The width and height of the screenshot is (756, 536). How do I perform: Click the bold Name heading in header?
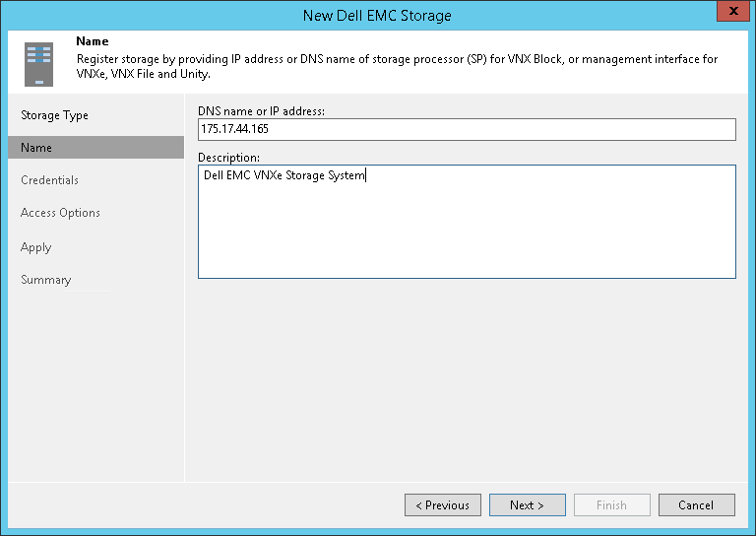(x=92, y=42)
